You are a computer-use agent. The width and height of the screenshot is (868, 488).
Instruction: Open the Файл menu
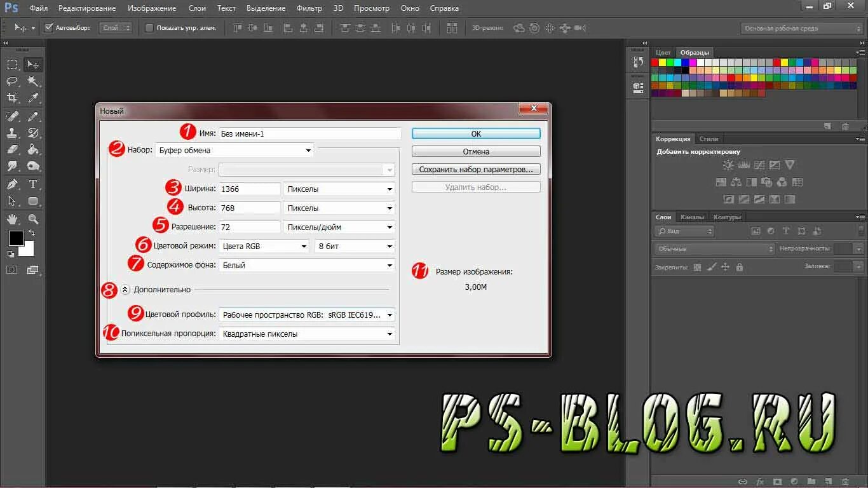[39, 8]
